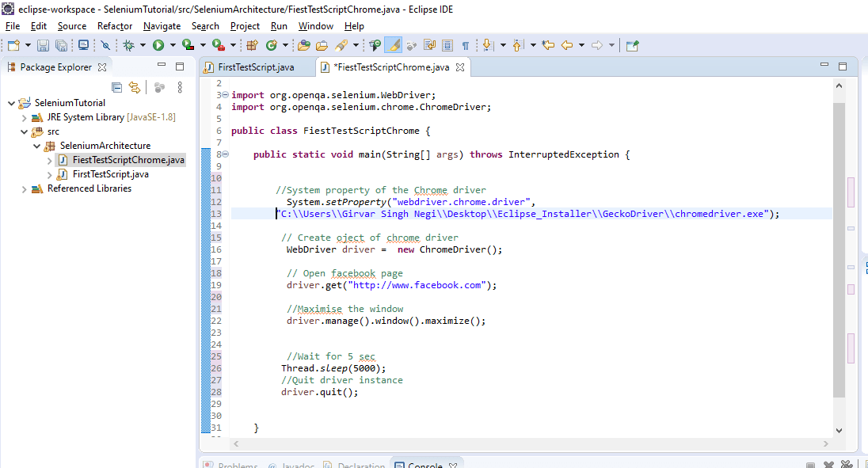Close the FiestTestScriptChrome.java editor tab
This screenshot has height=468, width=868.
pyautogui.click(x=460, y=67)
